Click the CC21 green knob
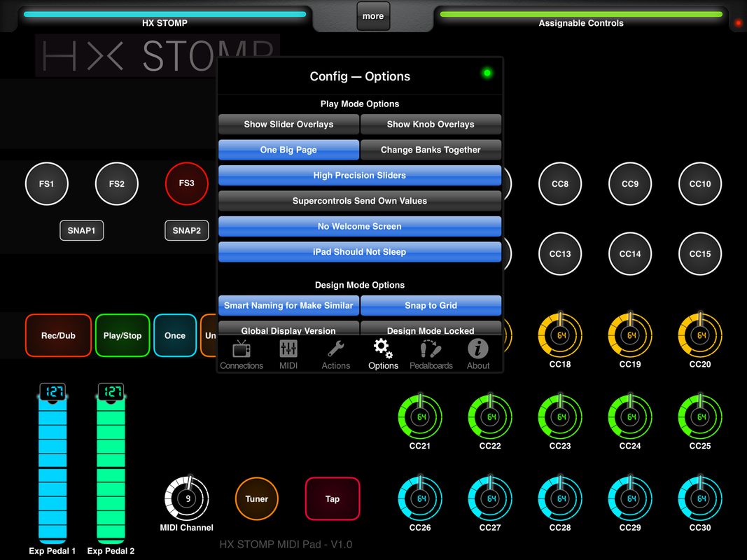 [420, 416]
